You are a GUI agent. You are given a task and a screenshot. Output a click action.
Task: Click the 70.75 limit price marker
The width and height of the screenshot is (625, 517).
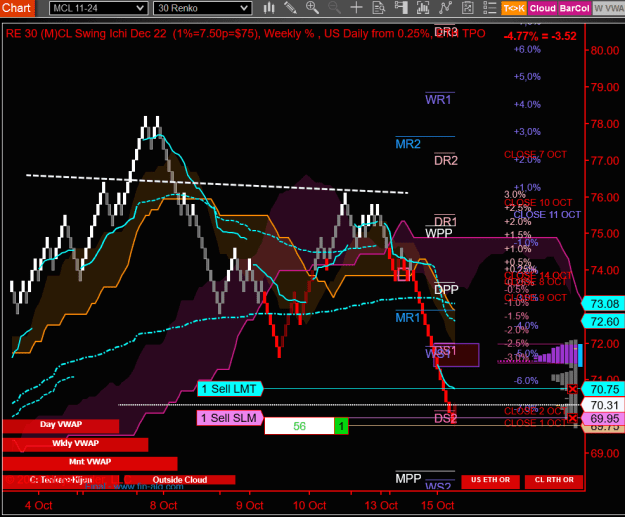click(x=602, y=389)
